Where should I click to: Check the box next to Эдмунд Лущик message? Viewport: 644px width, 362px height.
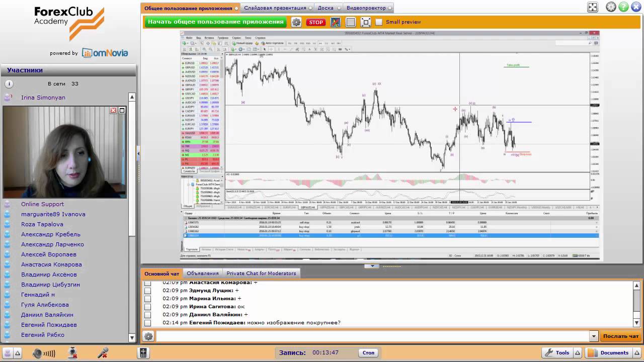147,291
